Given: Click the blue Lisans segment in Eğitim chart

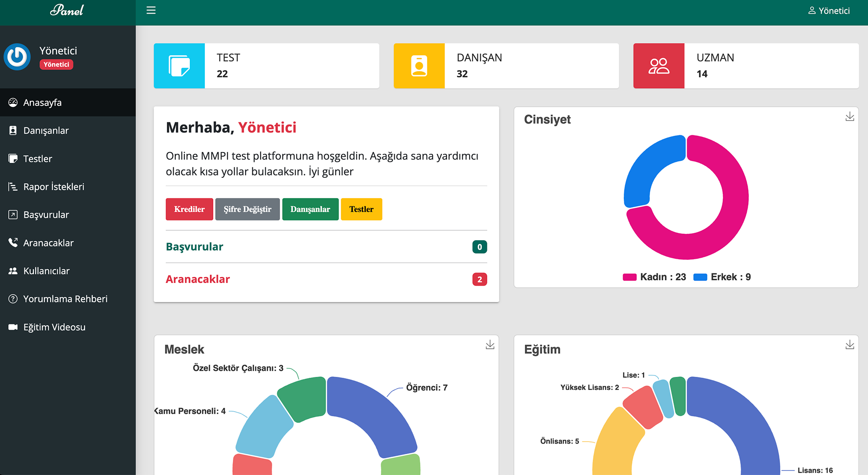Looking at the screenshot, I should pyautogui.click(x=741, y=421).
